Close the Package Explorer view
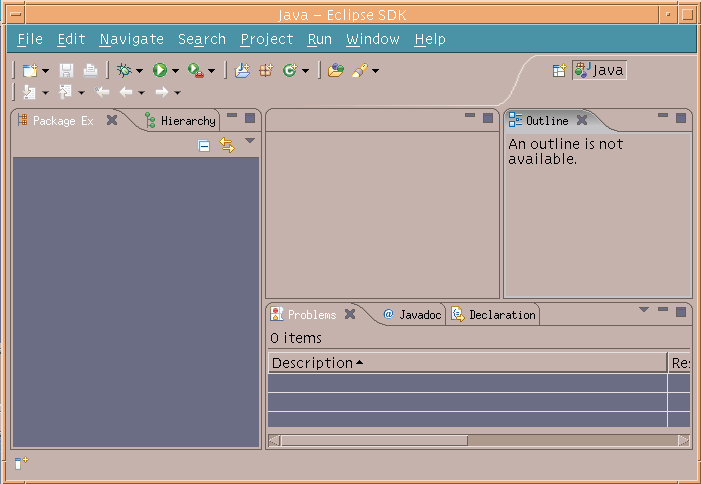The width and height of the screenshot is (701, 484). click(112, 120)
